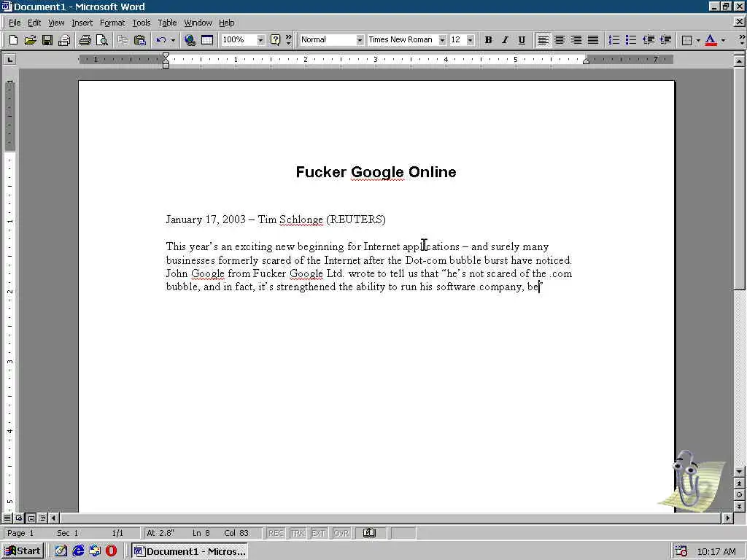Image resolution: width=747 pixels, height=560 pixels.
Task: Set alignment to justify
Action: 593,40
